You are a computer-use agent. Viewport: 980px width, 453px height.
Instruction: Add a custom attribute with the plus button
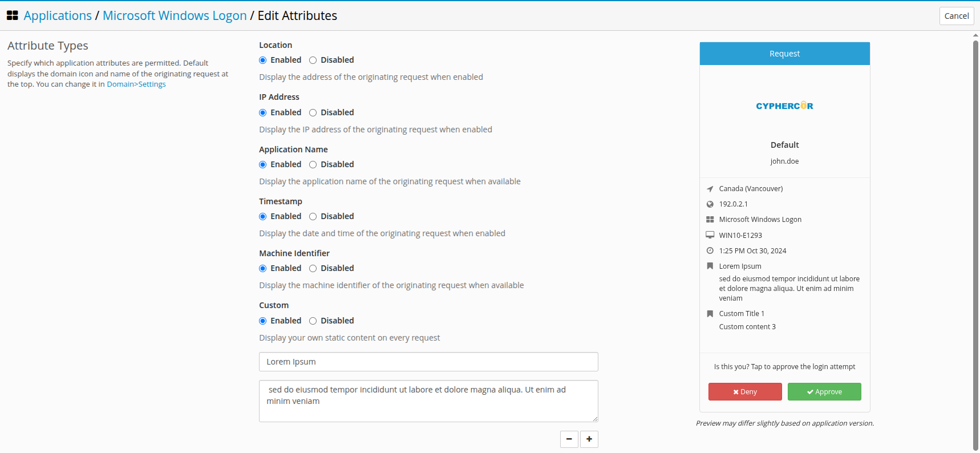pos(589,439)
